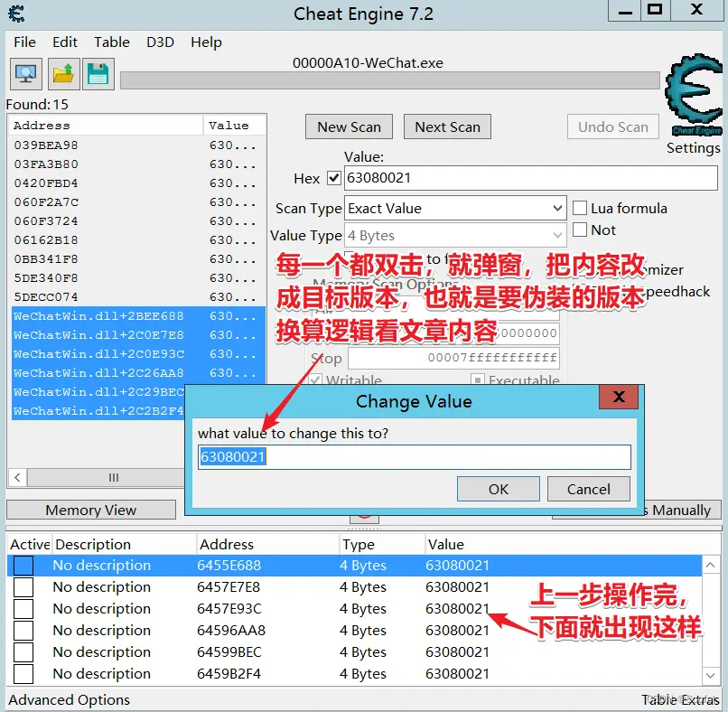The image size is (728, 712).
Task: Click the open process (computer) icon
Action: 26,73
